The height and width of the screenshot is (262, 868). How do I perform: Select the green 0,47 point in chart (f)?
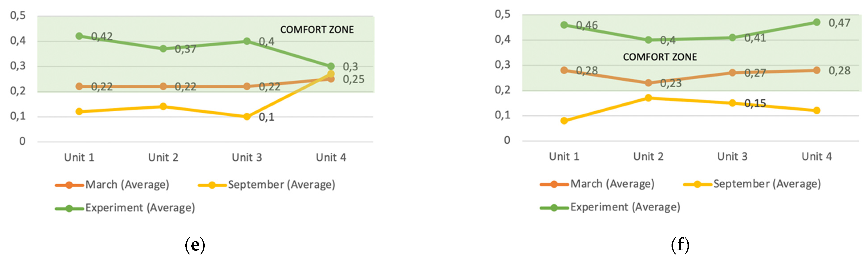point(816,22)
